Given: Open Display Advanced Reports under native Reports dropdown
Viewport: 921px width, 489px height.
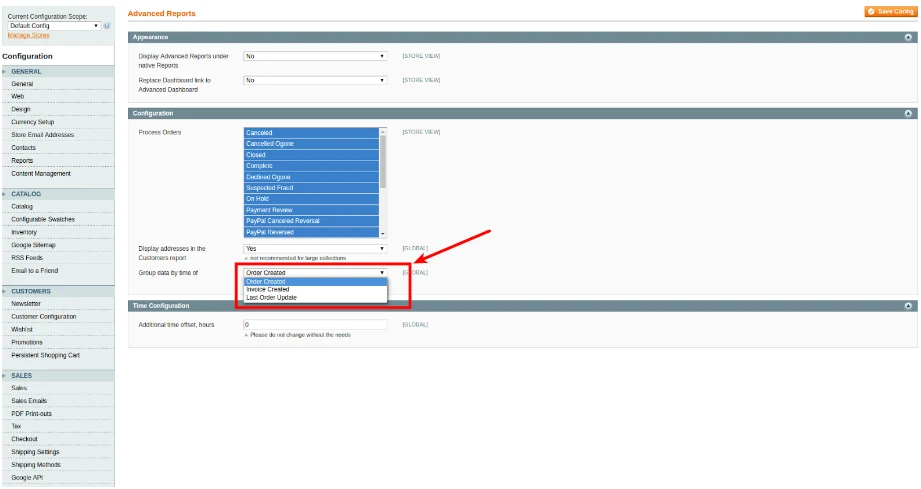Looking at the screenshot, I should click(315, 56).
